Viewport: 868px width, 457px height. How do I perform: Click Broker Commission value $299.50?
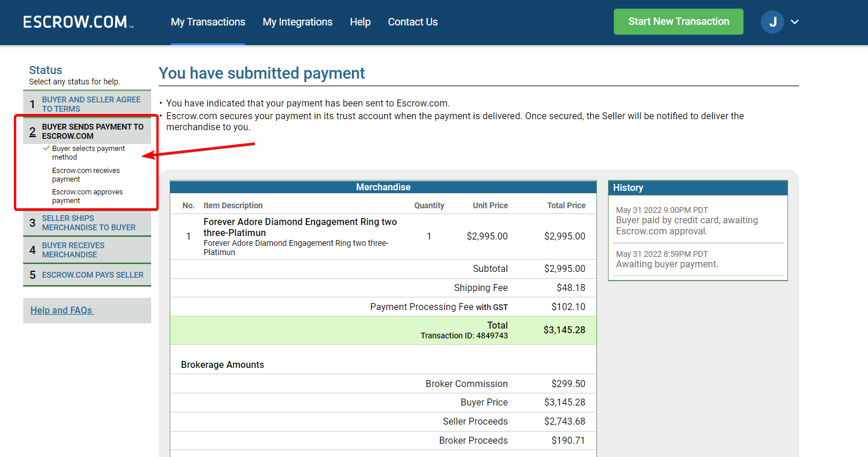(569, 384)
